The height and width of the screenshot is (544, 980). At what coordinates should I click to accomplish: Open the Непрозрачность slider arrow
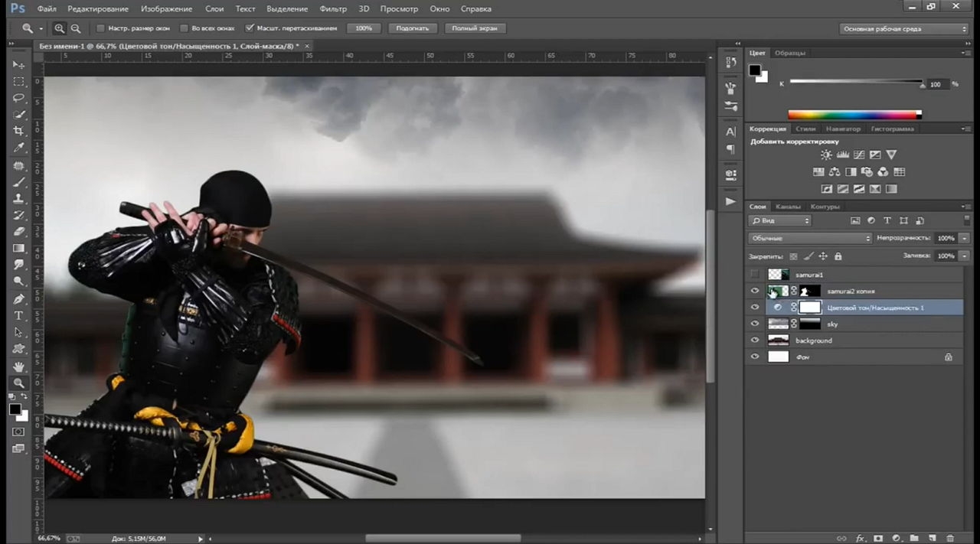(x=963, y=238)
